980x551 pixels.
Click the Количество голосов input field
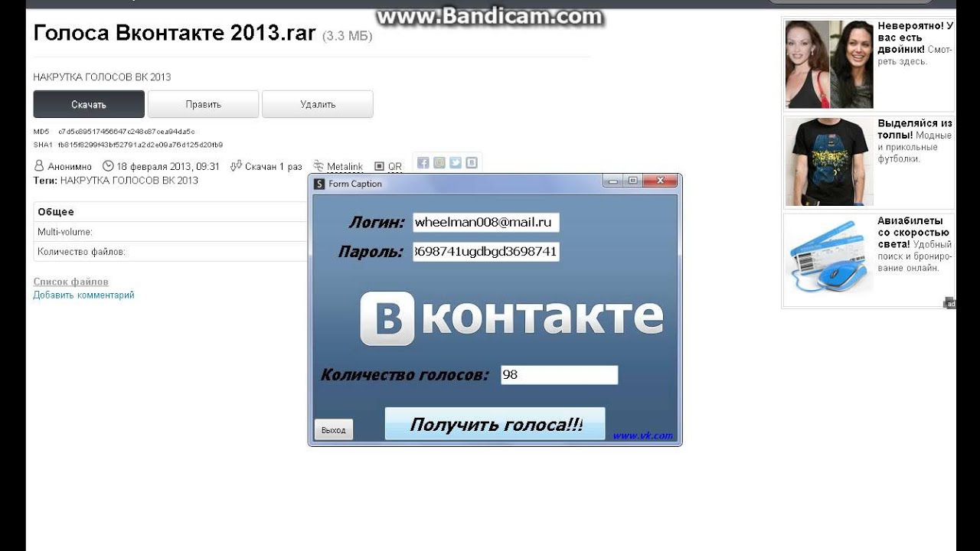(x=559, y=375)
